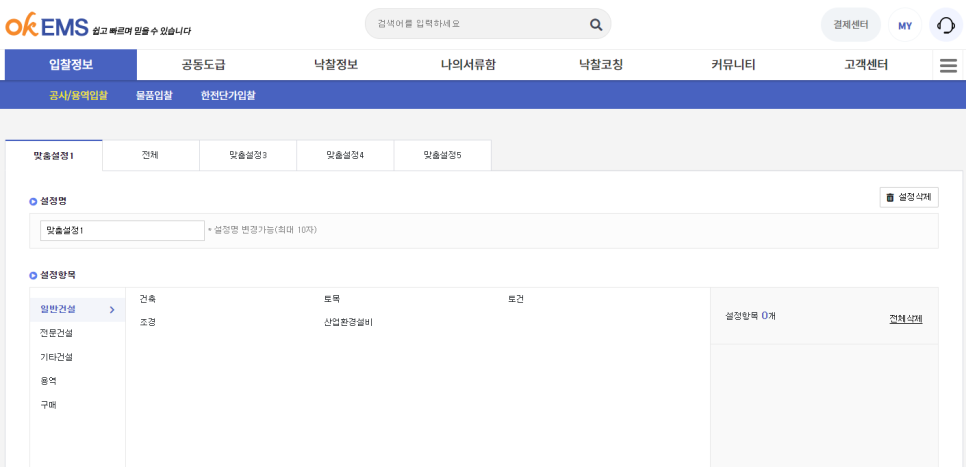Screen dimensions: 966x467
Task: Select the 한전단가입찰 submenu
Action: click(228, 95)
